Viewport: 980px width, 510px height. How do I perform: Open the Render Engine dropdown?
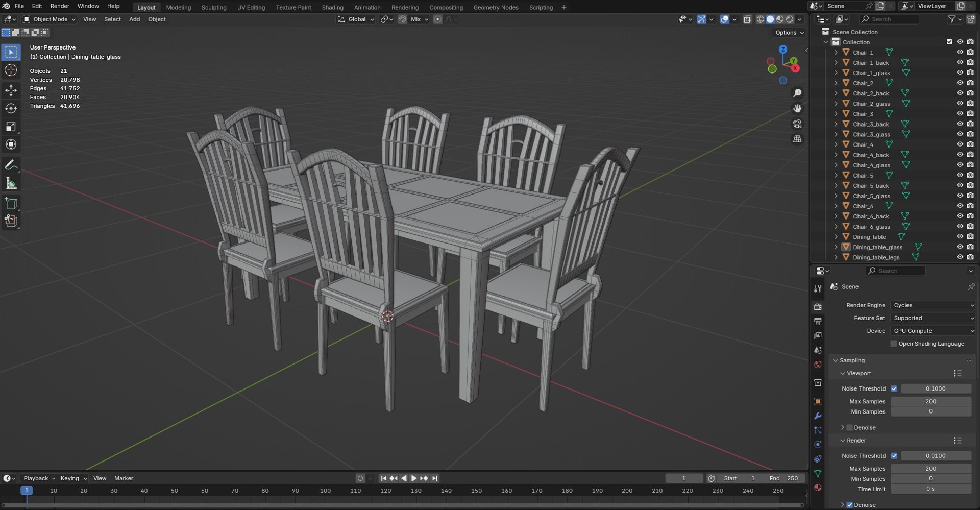click(x=933, y=305)
